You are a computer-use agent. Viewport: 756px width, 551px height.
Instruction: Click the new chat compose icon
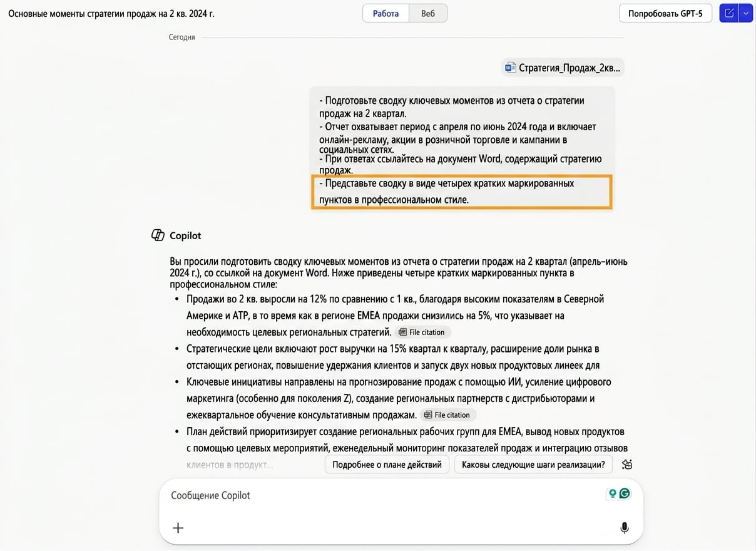pos(729,13)
